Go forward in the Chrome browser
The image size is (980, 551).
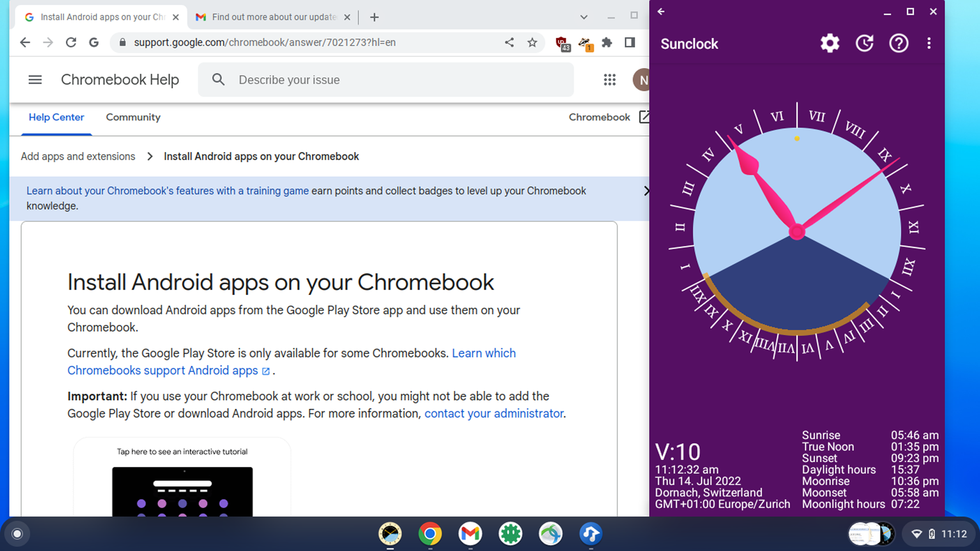coord(48,42)
